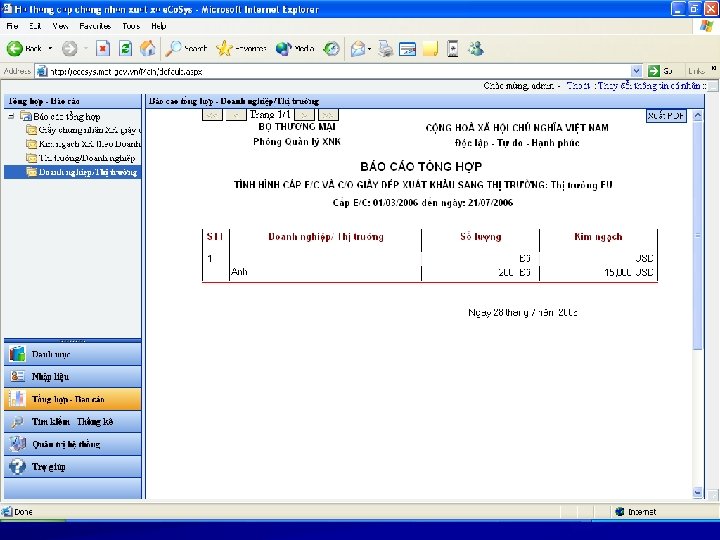Image resolution: width=720 pixels, height=540 pixels.
Task: Click the yellow Discuss note icon
Action: (x=430, y=48)
